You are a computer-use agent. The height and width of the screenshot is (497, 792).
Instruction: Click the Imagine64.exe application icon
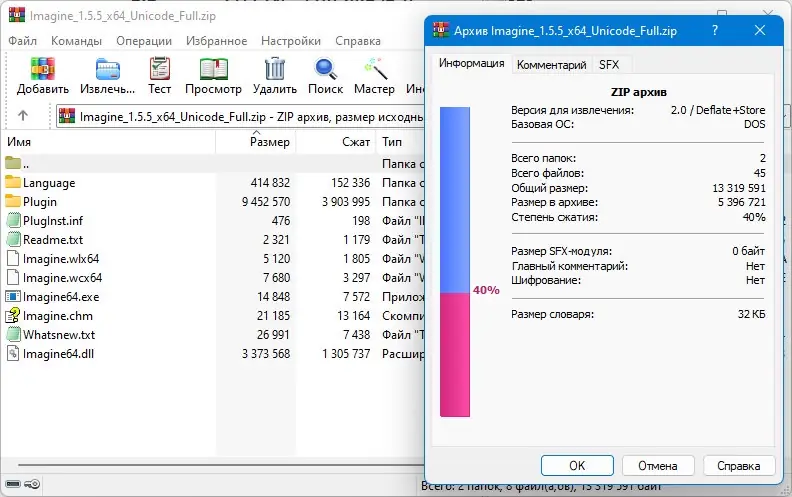pyautogui.click(x=13, y=296)
